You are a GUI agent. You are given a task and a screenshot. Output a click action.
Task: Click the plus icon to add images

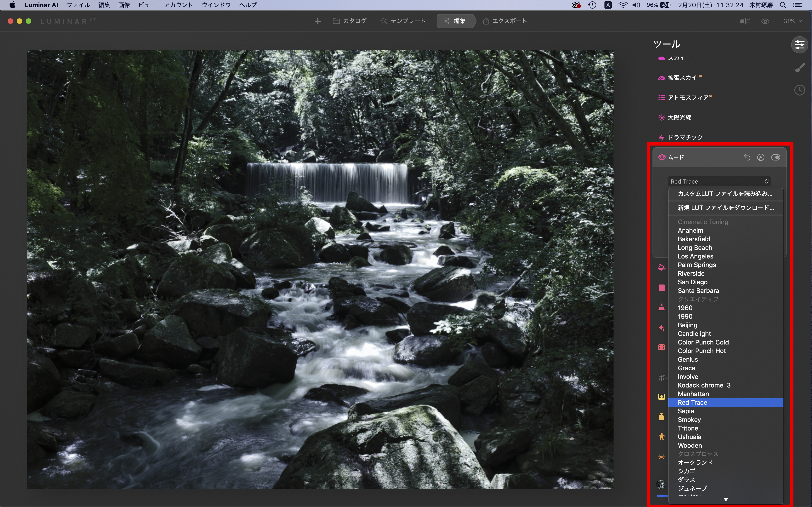(x=317, y=21)
